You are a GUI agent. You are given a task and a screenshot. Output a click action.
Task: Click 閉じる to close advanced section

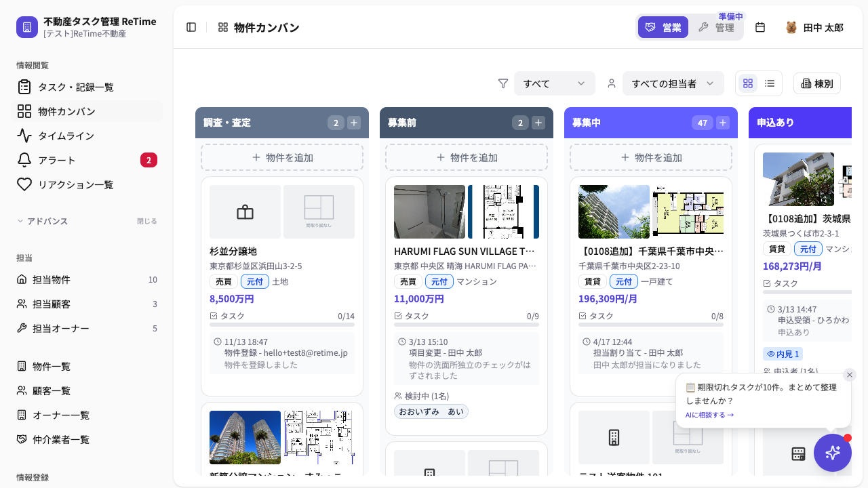point(147,221)
